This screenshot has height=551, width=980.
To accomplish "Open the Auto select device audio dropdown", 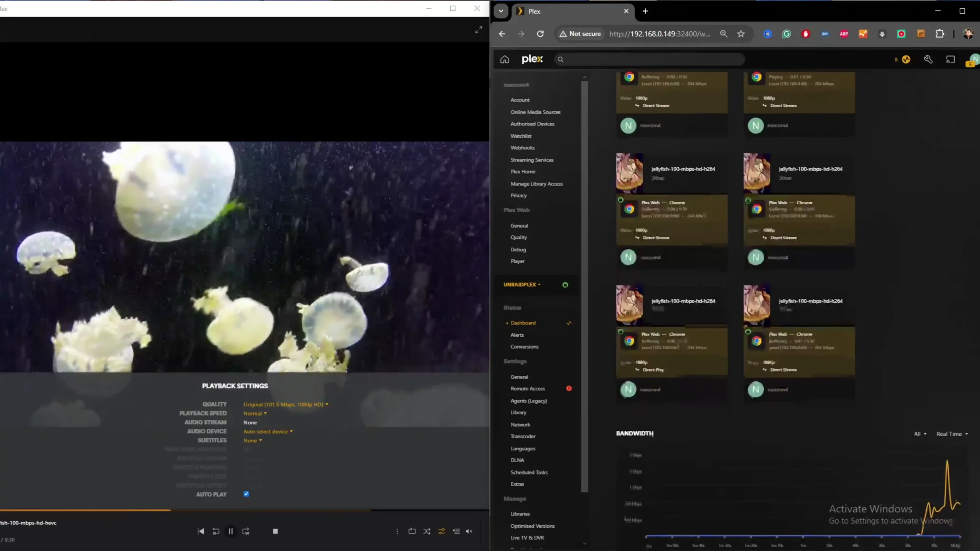I will click(x=268, y=431).
